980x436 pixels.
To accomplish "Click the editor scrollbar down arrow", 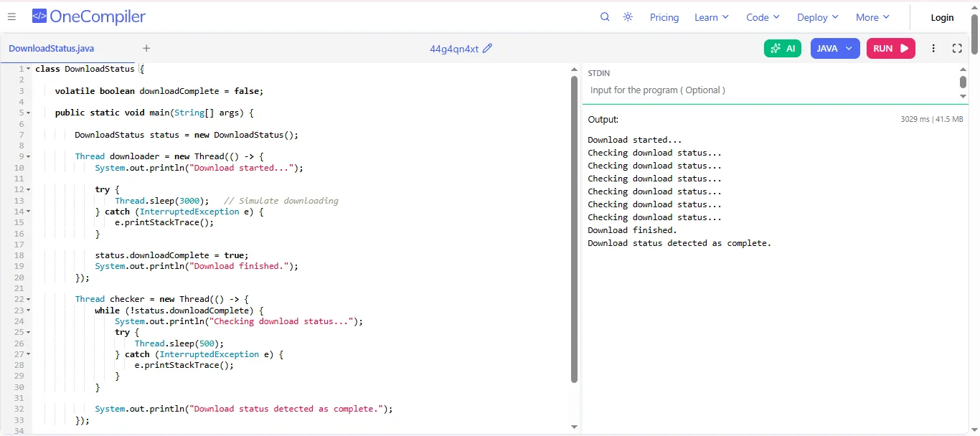I will [x=574, y=427].
